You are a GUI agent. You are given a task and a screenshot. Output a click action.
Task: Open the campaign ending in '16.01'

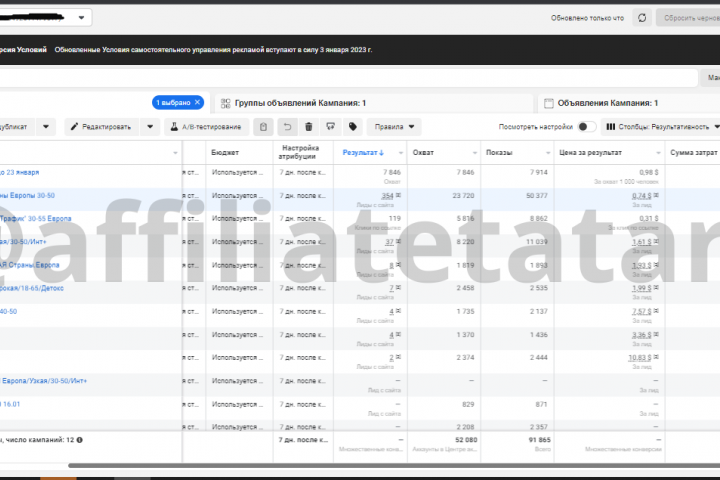(x=11, y=404)
